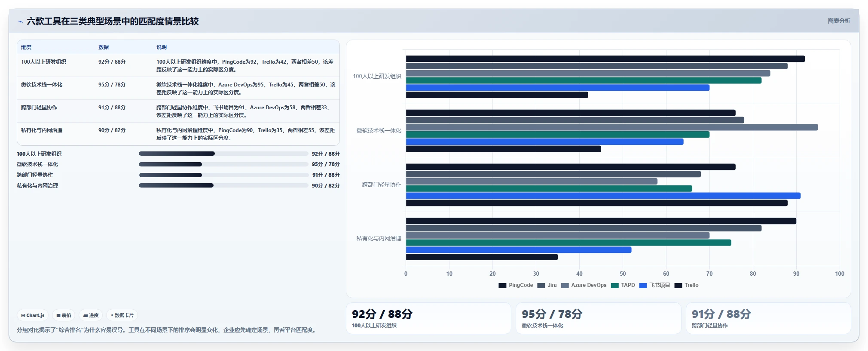The width and height of the screenshot is (868, 351).
Task: Click the description starting 微软技术栈一体化维度中
Action: point(246,89)
